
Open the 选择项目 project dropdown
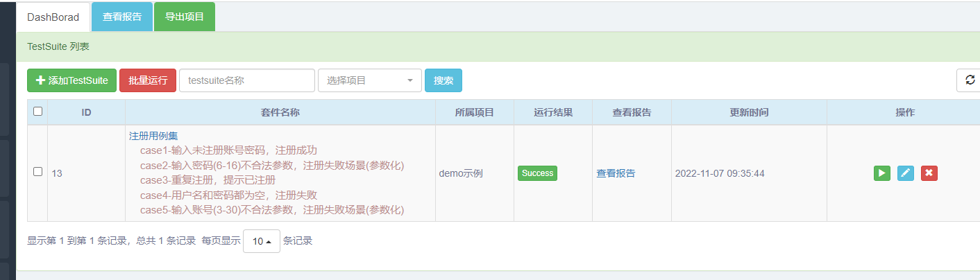coord(369,80)
